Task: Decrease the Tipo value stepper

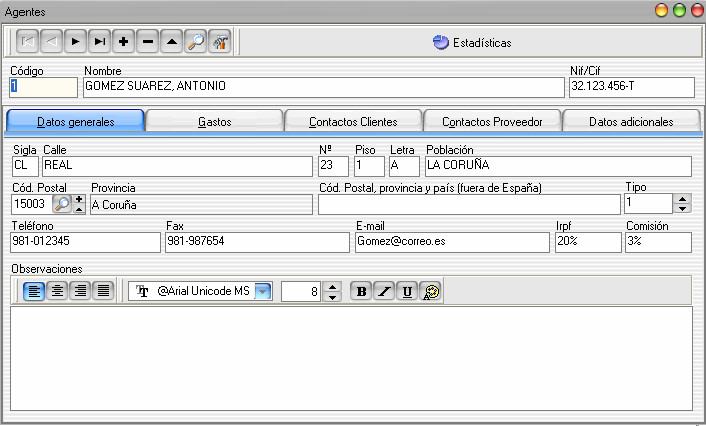Action: click(x=683, y=209)
